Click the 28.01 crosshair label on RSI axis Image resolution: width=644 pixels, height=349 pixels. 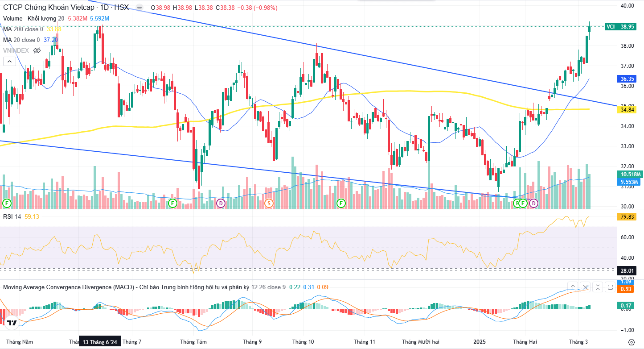click(x=627, y=270)
